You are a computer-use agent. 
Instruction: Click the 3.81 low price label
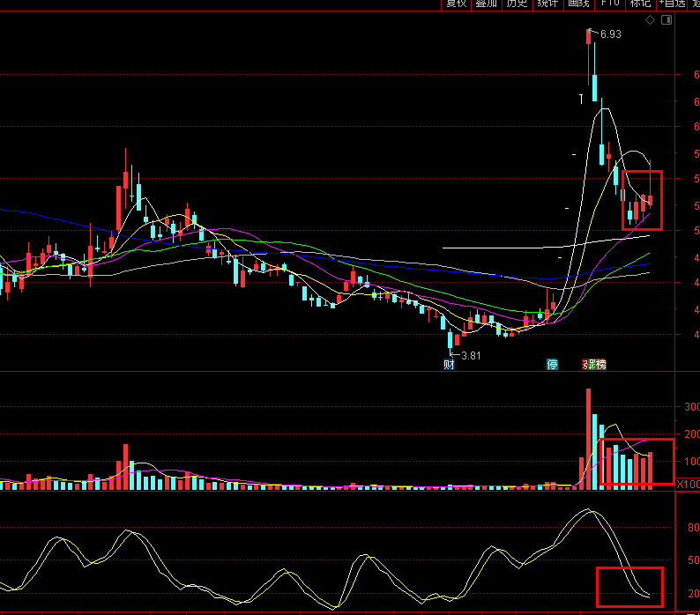471,355
